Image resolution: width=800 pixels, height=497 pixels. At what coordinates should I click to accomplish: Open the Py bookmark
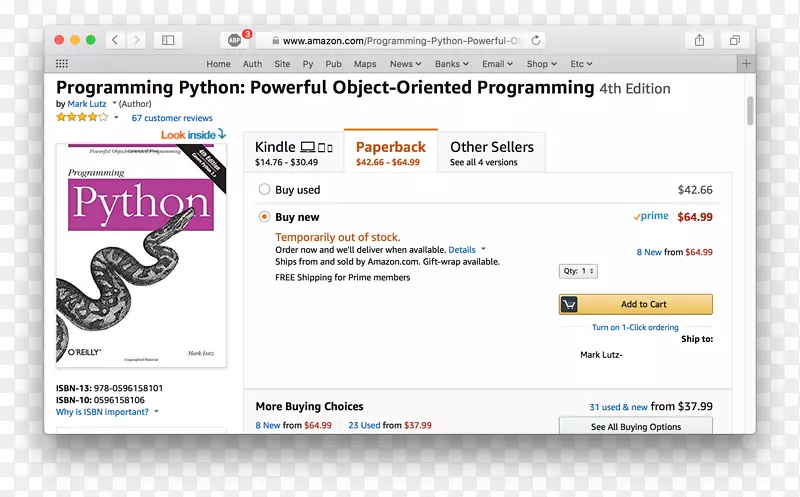[x=308, y=64]
